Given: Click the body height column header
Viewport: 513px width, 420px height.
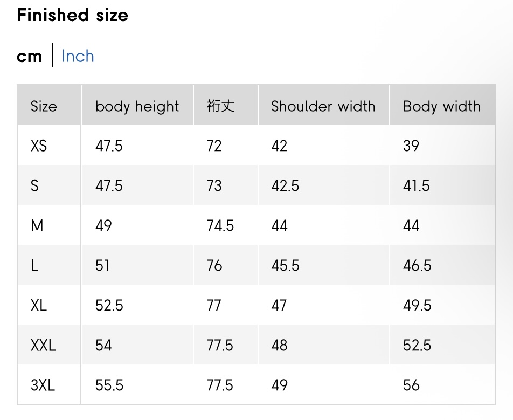Looking at the screenshot, I should point(137,106).
